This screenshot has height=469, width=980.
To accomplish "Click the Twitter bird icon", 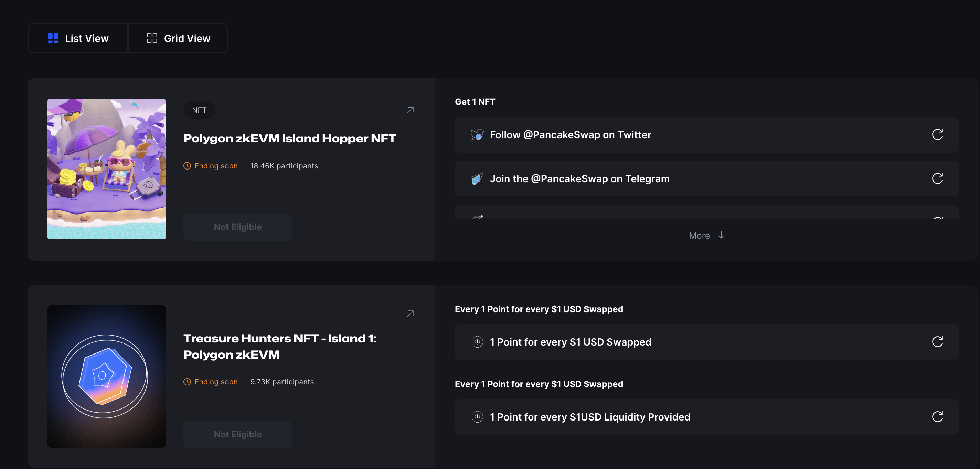I will 477,134.
